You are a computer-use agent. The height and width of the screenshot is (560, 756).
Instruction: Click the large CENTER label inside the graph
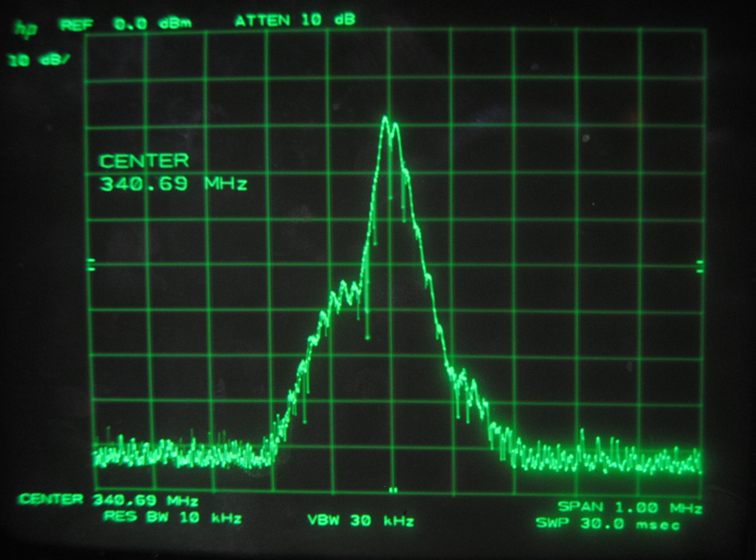coord(144,161)
